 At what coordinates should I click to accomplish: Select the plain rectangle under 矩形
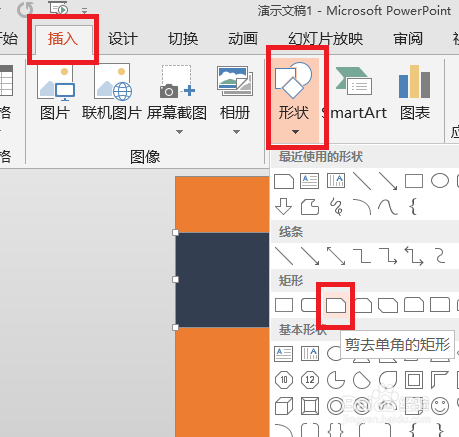[284, 305]
